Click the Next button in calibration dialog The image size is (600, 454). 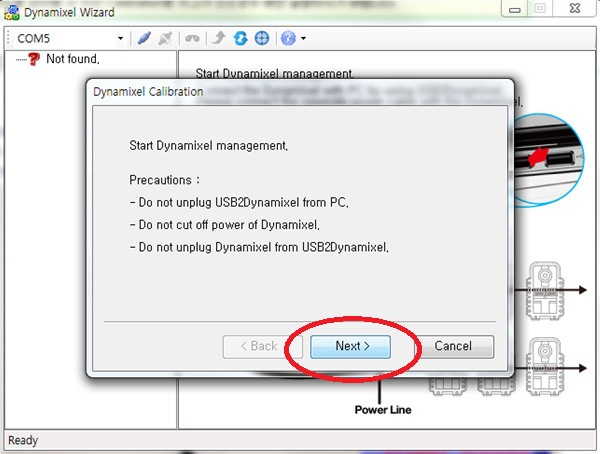pyautogui.click(x=351, y=347)
